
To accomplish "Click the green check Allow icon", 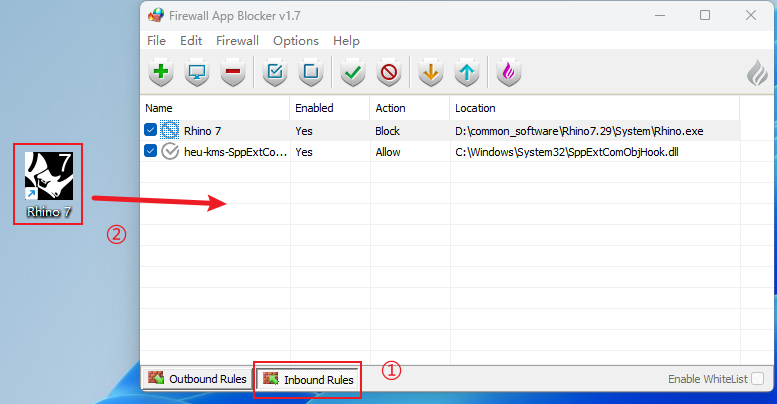I will (x=353, y=72).
